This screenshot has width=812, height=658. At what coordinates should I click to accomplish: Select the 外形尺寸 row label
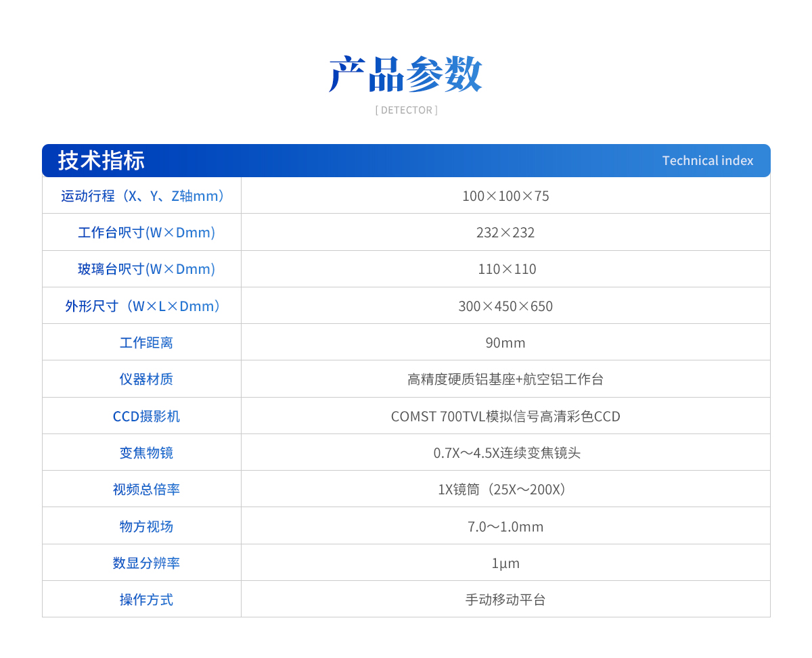tap(143, 306)
